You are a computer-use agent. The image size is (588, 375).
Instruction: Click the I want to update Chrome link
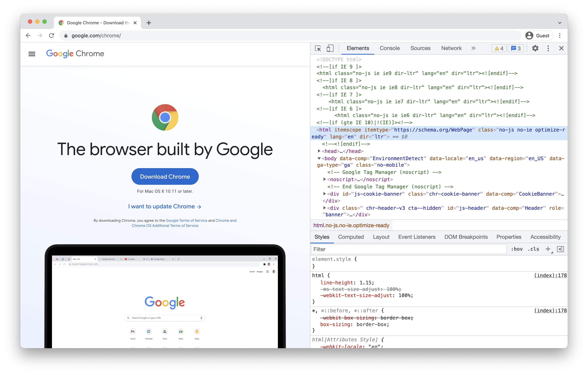tap(165, 206)
